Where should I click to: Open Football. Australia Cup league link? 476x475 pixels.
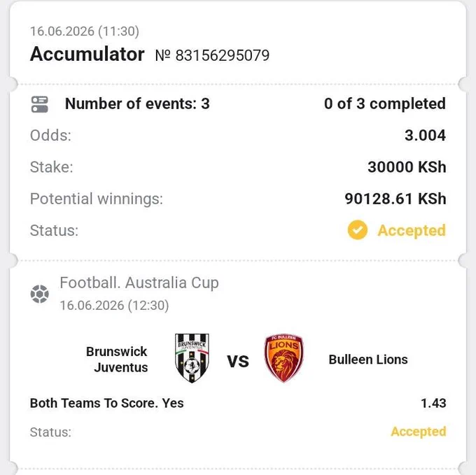click(139, 283)
